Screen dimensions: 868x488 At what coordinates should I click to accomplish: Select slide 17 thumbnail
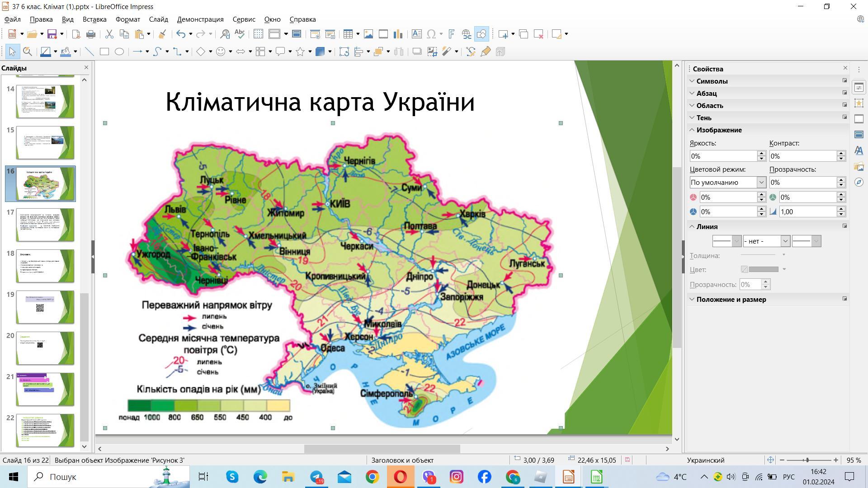pyautogui.click(x=45, y=225)
